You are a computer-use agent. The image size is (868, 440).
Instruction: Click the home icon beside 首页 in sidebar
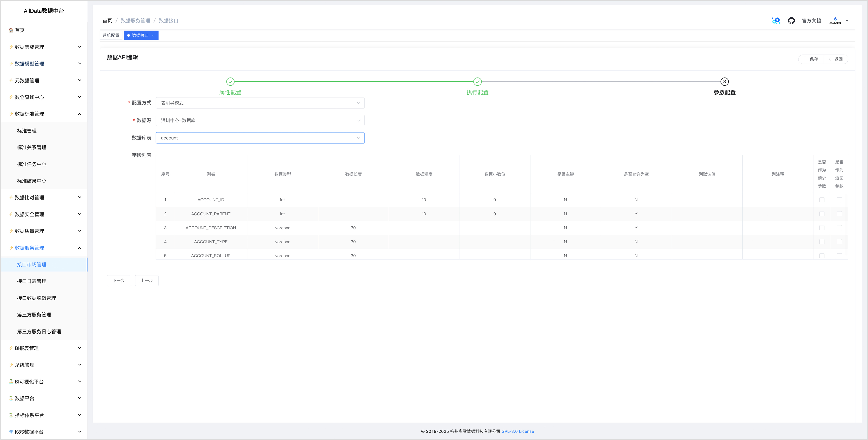tap(11, 30)
